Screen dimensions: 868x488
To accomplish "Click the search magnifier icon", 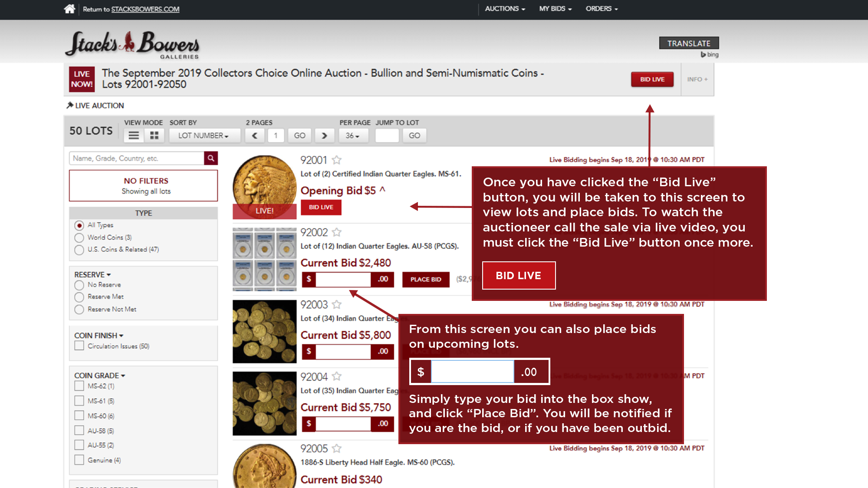I will point(210,159).
